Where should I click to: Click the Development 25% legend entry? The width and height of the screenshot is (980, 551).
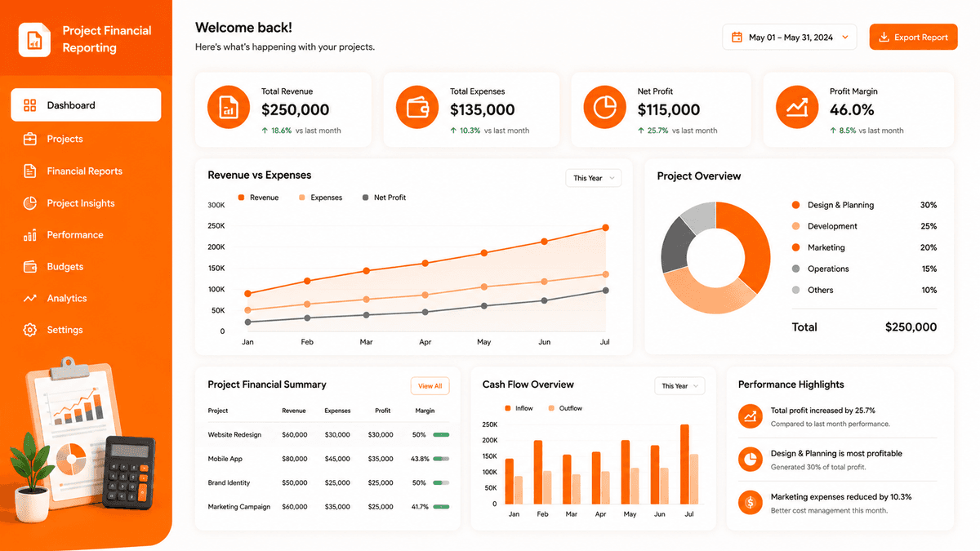pyautogui.click(x=864, y=226)
